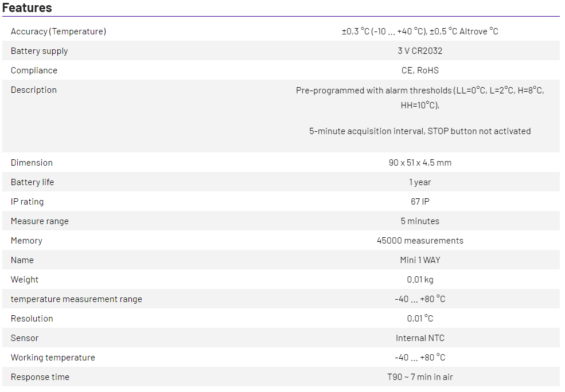
Task: Select the pre-programmed alarm thresholds text
Action: (x=420, y=97)
